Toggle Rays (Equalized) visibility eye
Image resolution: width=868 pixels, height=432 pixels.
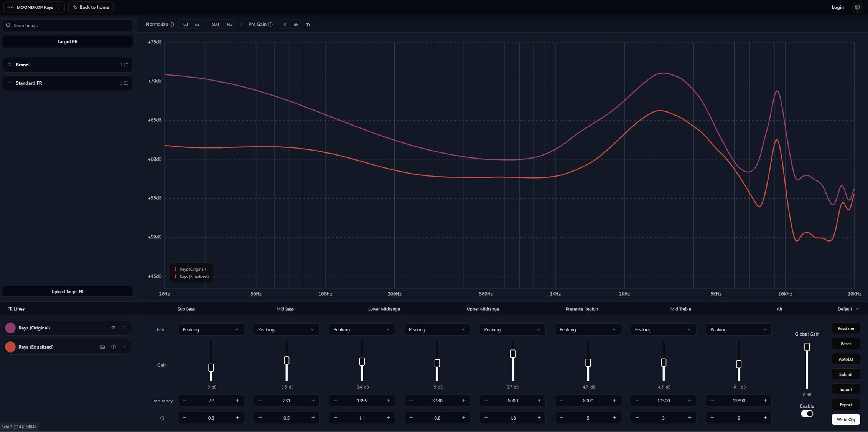(x=114, y=347)
